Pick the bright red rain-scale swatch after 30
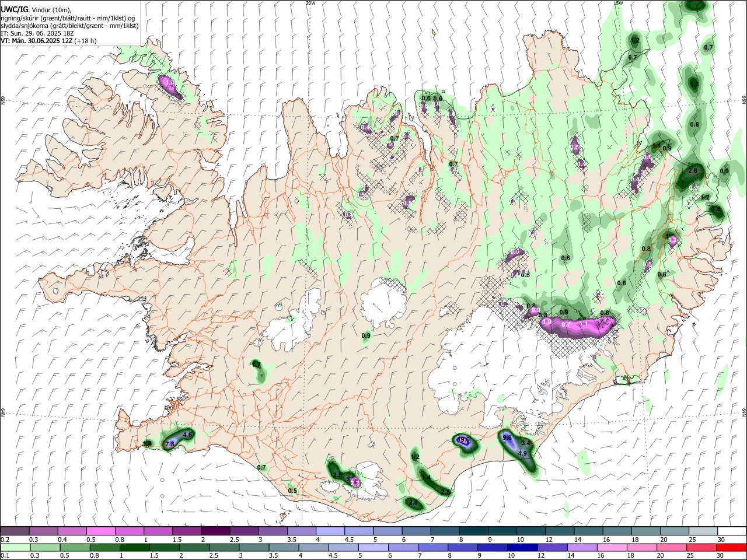 [732, 547]
